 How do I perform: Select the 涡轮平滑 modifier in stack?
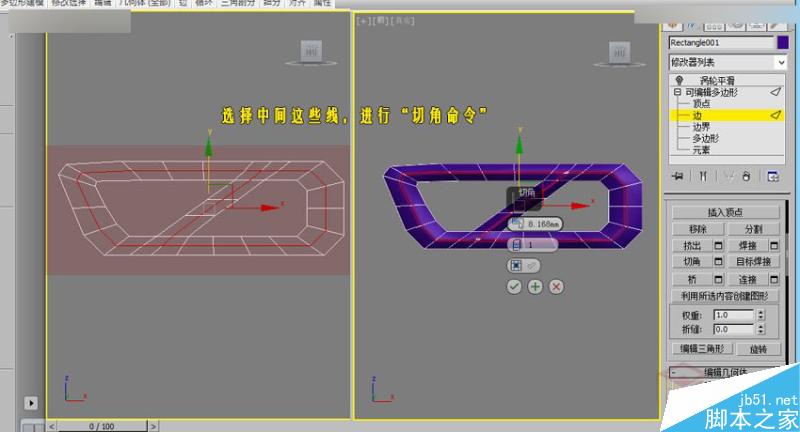pos(717,81)
